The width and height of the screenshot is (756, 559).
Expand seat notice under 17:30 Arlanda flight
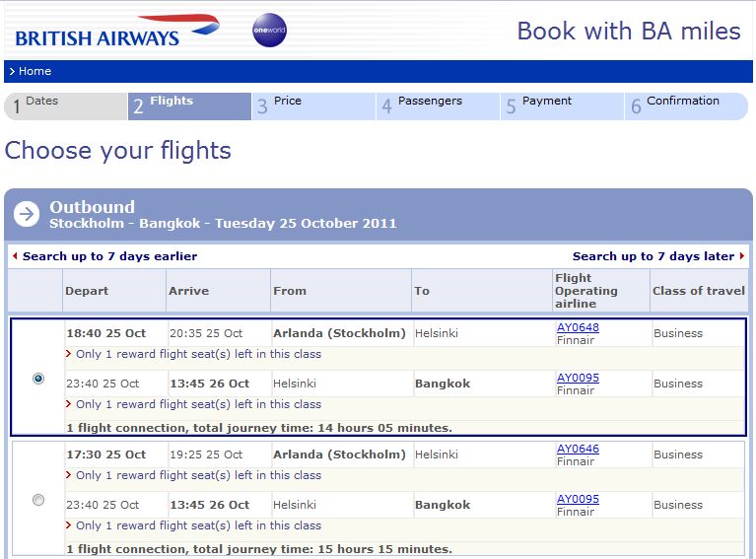click(x=197, y=475)
